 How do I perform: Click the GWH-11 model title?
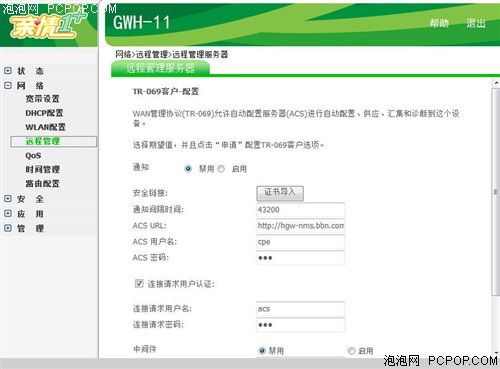[x=141, y=23]
